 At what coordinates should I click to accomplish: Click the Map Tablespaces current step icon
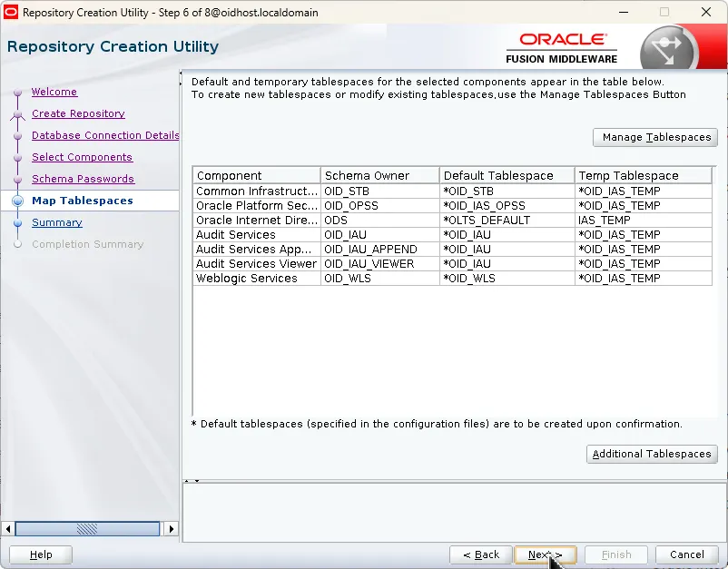17,201
